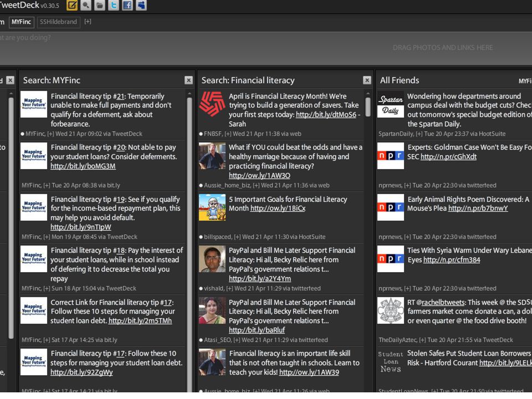
Task: Open http://ow.ly/1BiCx link
Action: 278,208
